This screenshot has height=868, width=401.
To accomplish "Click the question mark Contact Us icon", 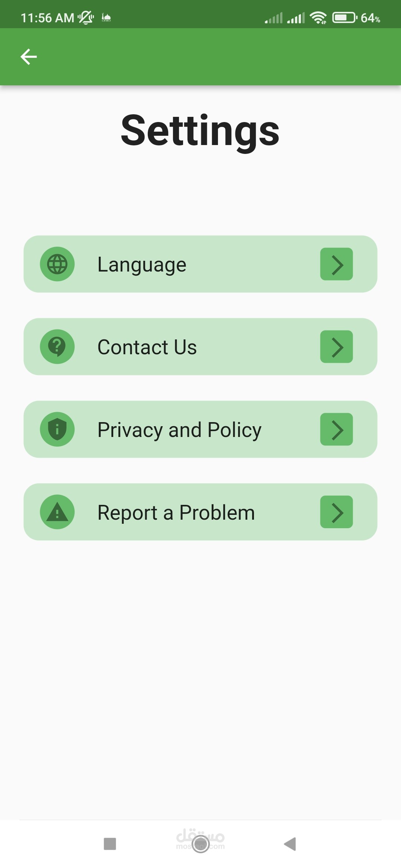I will coord(57,347).
